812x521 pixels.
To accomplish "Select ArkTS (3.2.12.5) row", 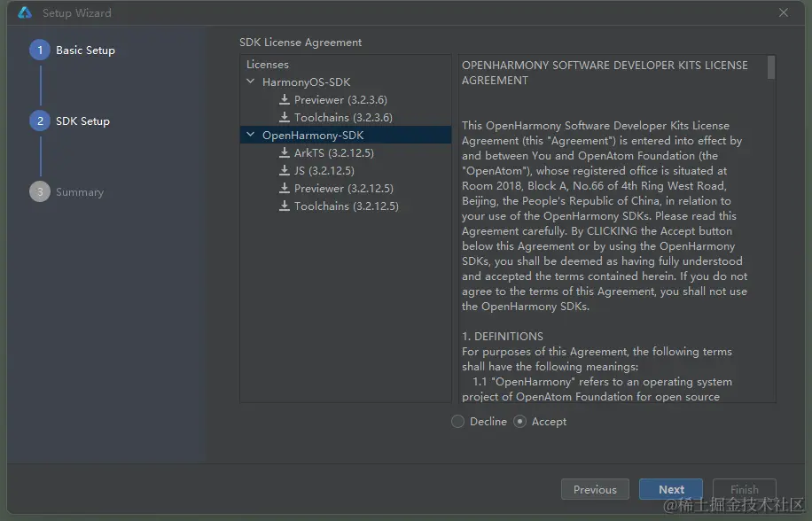I will [346, 152].
